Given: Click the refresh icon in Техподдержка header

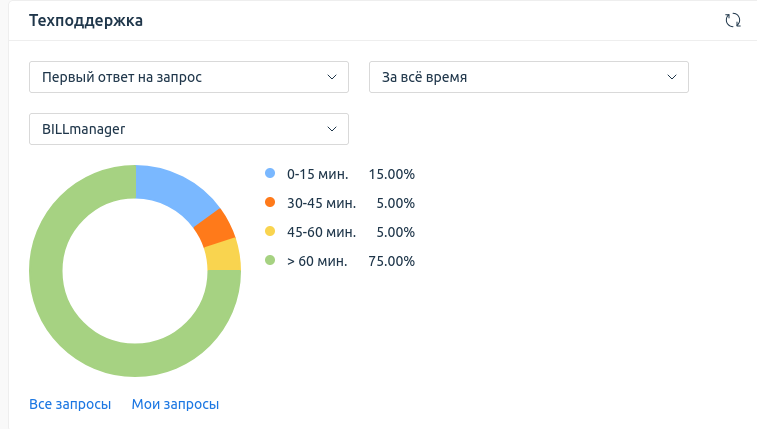Looking at the screenshot, I should coord(732,20).
